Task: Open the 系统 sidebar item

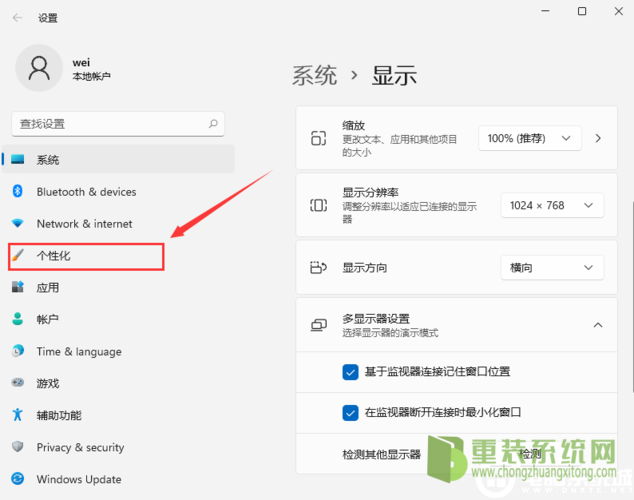Action: (x=118, y=160)
